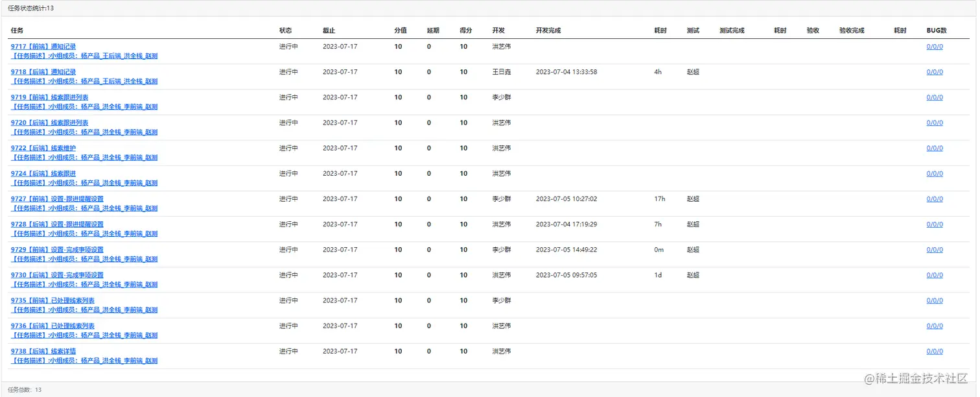
Task: Open the 任务描述 link under task 9738
Action: tap(84, 361)
